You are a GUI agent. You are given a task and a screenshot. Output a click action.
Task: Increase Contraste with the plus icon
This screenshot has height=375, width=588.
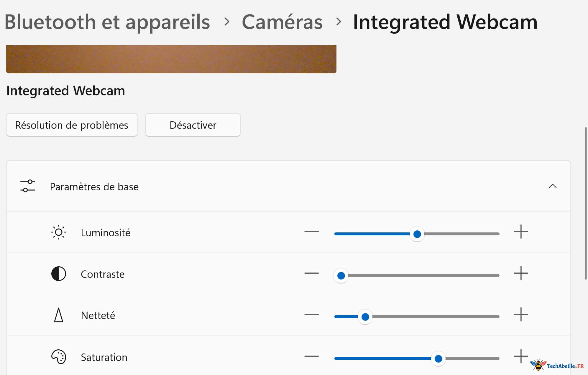521,273
